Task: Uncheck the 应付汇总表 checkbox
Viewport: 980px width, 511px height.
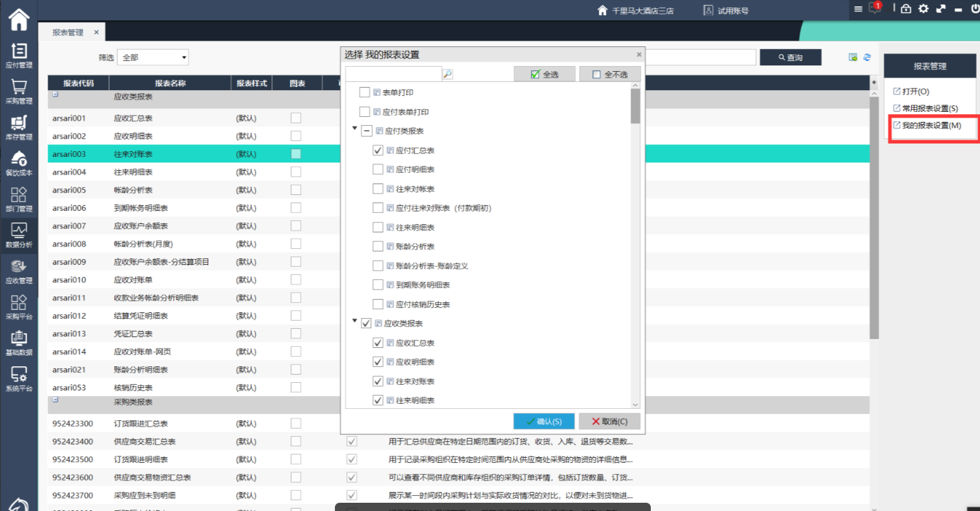Action: pyautogui.click(x=378, y=150)
